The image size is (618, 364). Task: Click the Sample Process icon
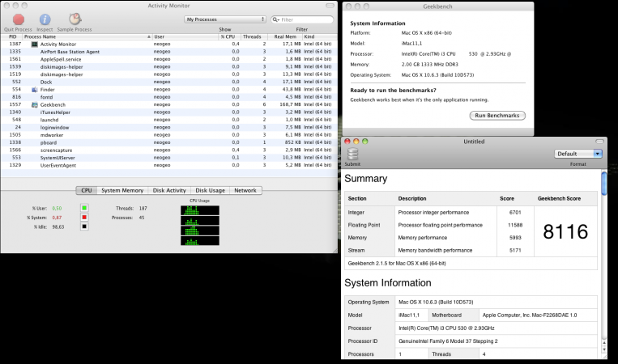75,19
